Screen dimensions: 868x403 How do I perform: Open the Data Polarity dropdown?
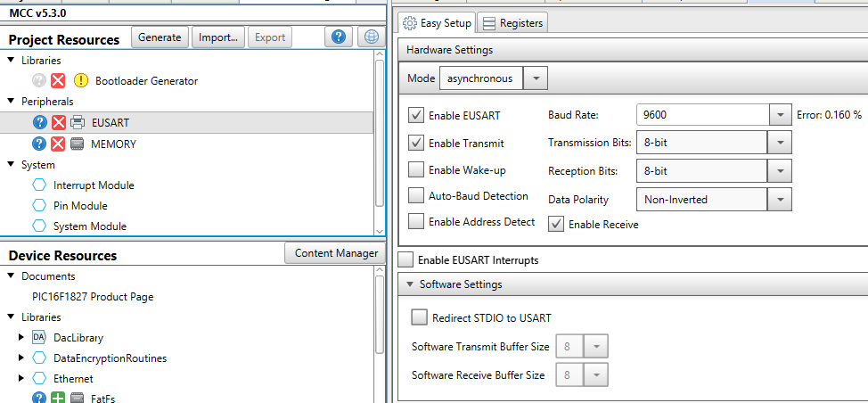(780, 200)
